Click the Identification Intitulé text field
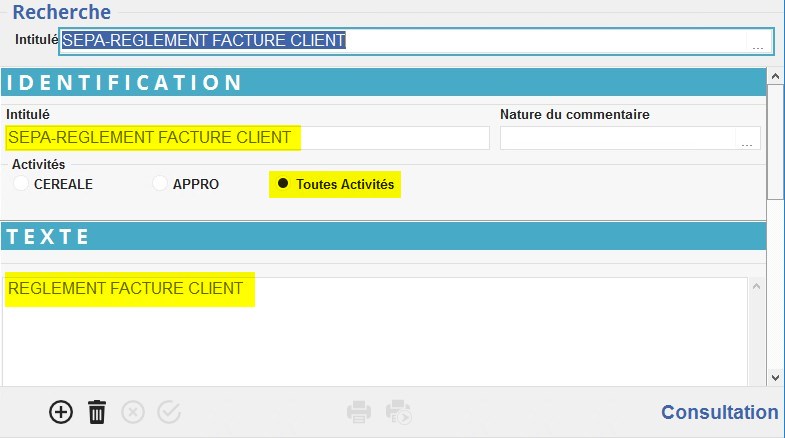This screenshot has height=438, width=785. pyautogui.click(x=247, y=138)
